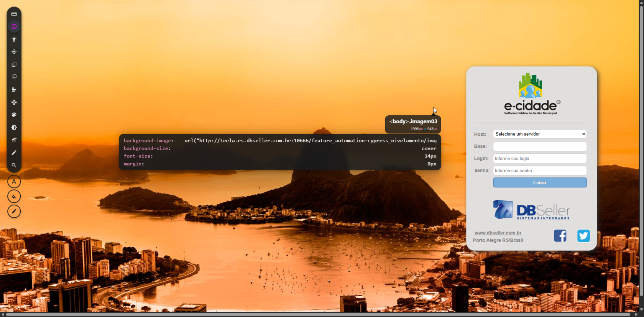Screen dimensions: 644x317
Task: Activate the Edit Text pencil tool
Action: pos(14,153)
